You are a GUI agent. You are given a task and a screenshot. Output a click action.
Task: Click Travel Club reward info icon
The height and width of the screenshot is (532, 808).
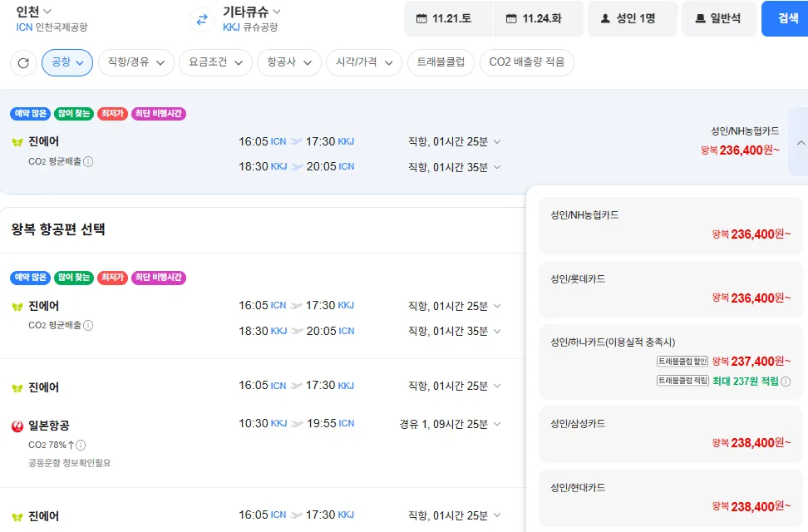[786, 382]
